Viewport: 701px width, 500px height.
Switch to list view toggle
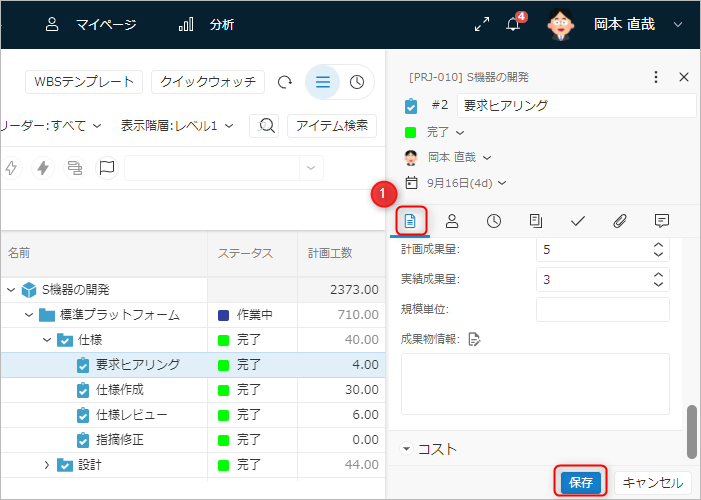(323, 82)
